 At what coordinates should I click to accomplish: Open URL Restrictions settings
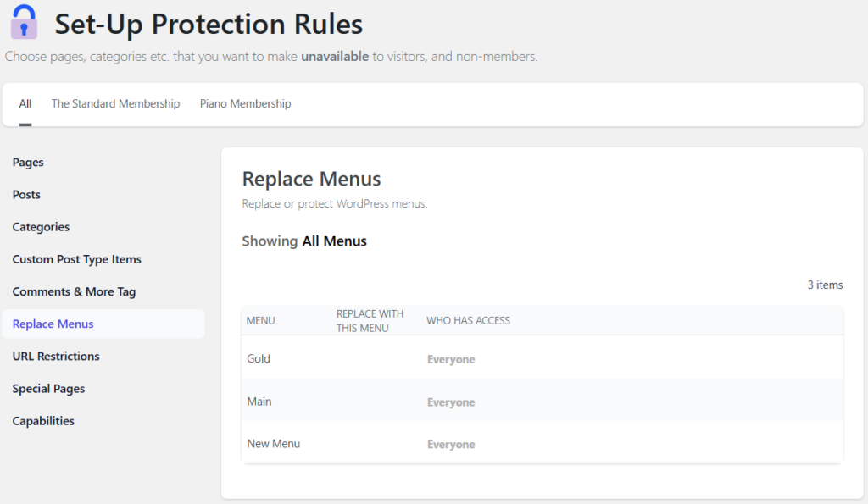click(56, 357)
